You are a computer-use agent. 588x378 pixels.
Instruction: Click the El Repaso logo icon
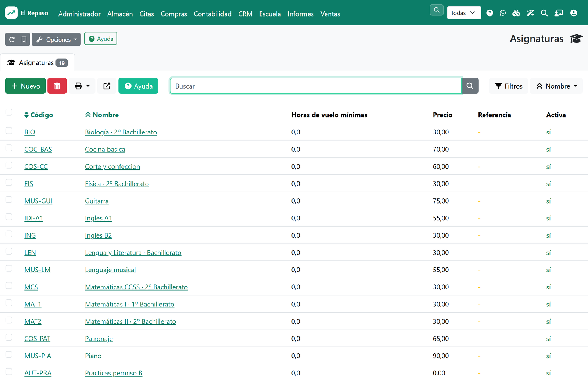11,13
